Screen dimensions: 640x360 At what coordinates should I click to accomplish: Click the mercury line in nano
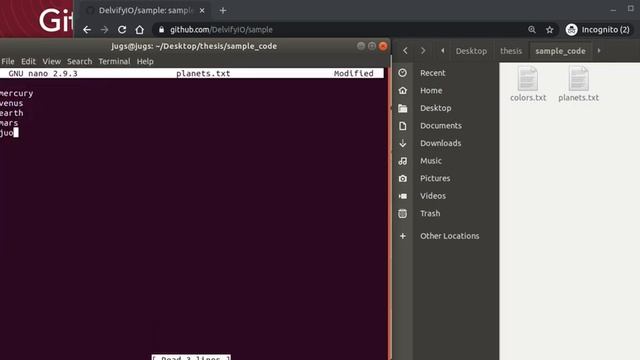tap(16, 93)
